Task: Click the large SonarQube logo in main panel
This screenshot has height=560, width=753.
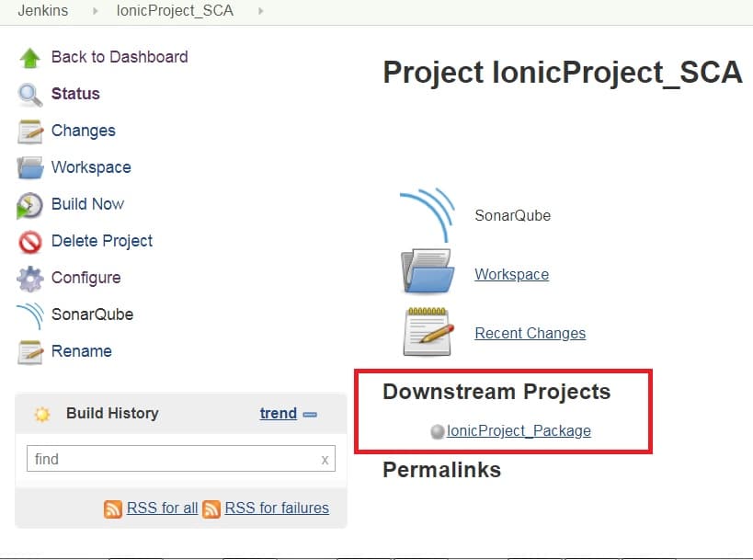Action: (428, 214)
